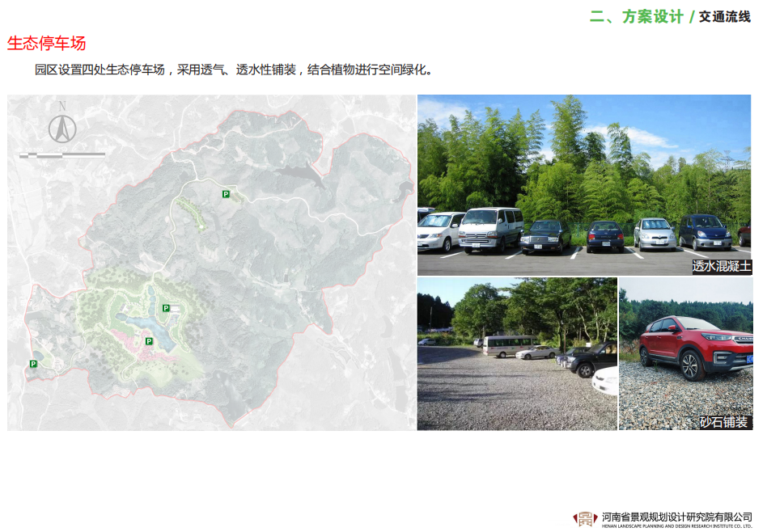Click the description paragraph starting 园区设置
Viewport: 767px width, 532px height.
click(235, 70)
